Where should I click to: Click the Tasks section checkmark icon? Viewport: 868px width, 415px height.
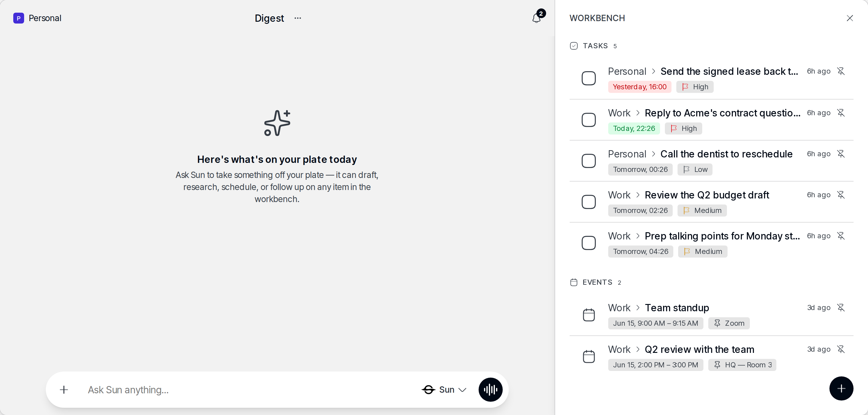574,46
